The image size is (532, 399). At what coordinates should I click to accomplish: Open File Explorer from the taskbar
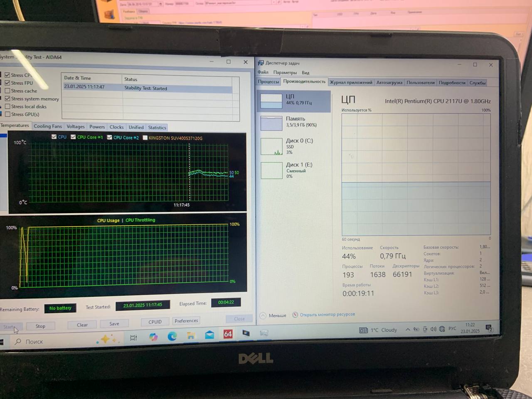tap(191, 335)
